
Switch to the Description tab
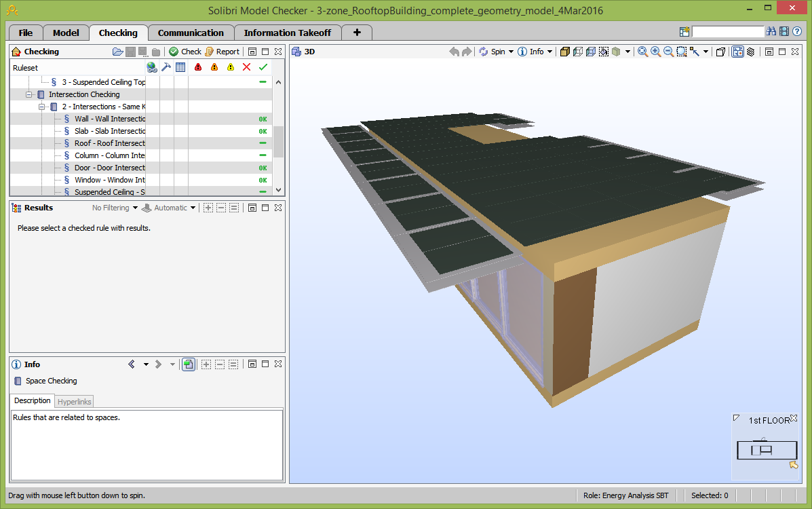(32, 400)
